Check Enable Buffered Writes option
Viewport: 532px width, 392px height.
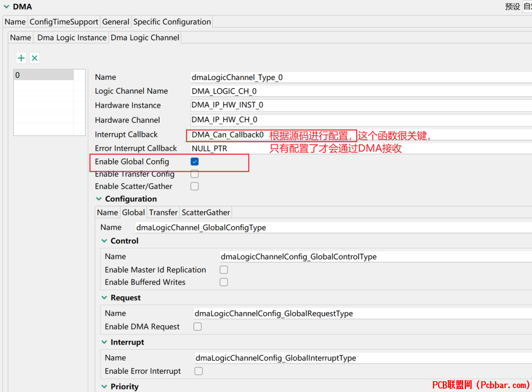point(224,282)
